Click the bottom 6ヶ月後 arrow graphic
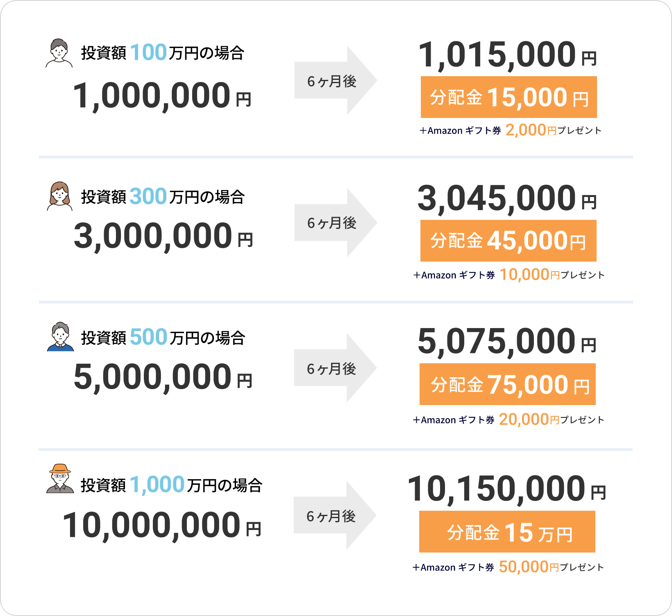The image size is (672, 616). [335, 516]
